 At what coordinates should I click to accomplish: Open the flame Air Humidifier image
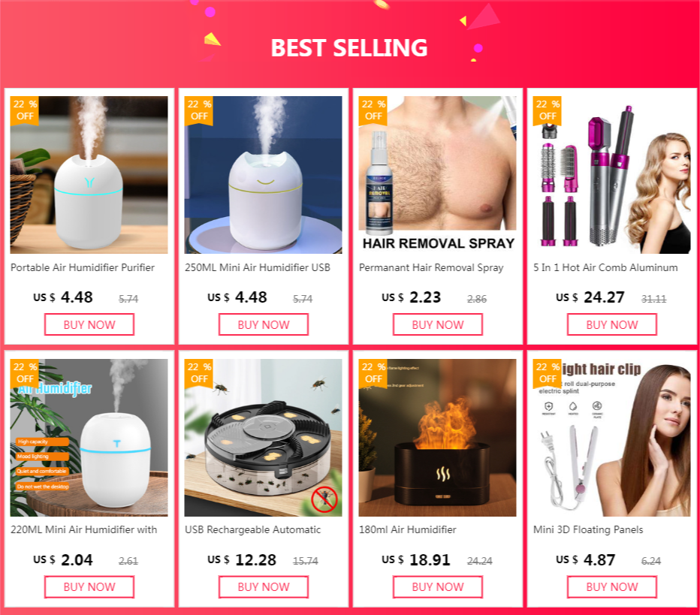coord(437,438)
